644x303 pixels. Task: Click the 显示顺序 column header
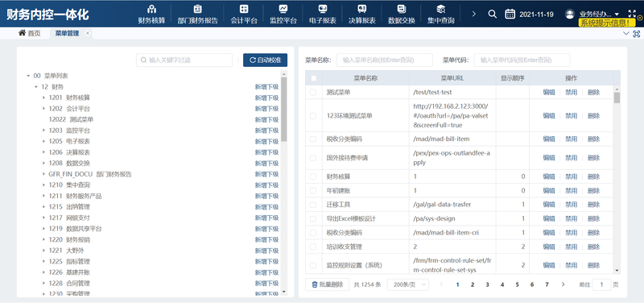513,78
